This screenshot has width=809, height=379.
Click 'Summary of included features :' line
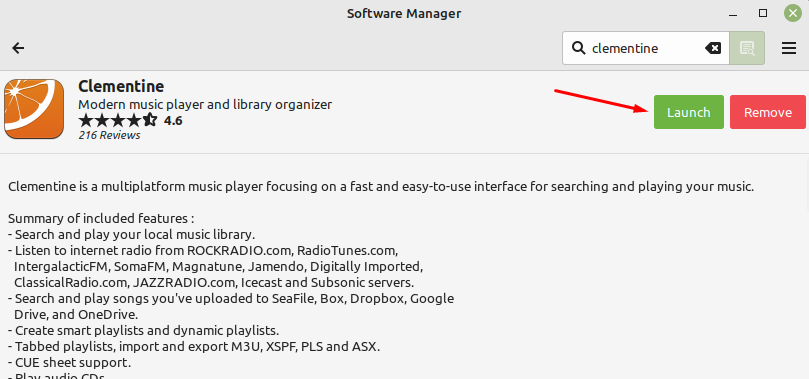click(101, 219)
